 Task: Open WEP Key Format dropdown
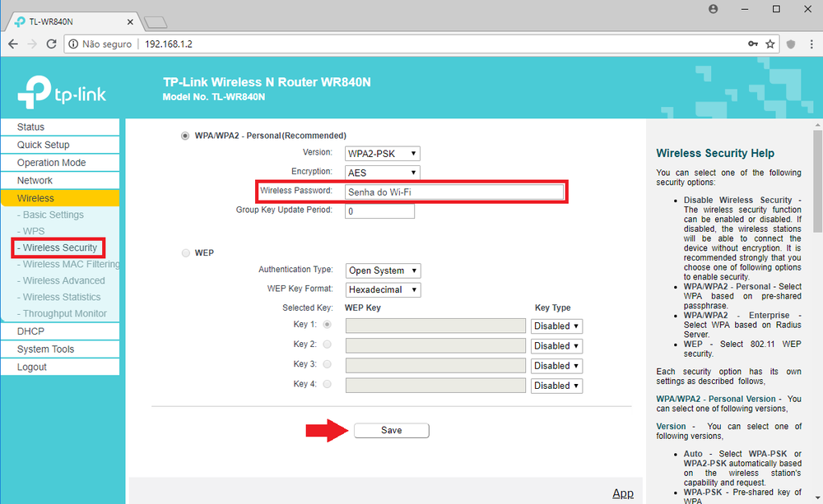pyautogui.click(x=384, y=289)
